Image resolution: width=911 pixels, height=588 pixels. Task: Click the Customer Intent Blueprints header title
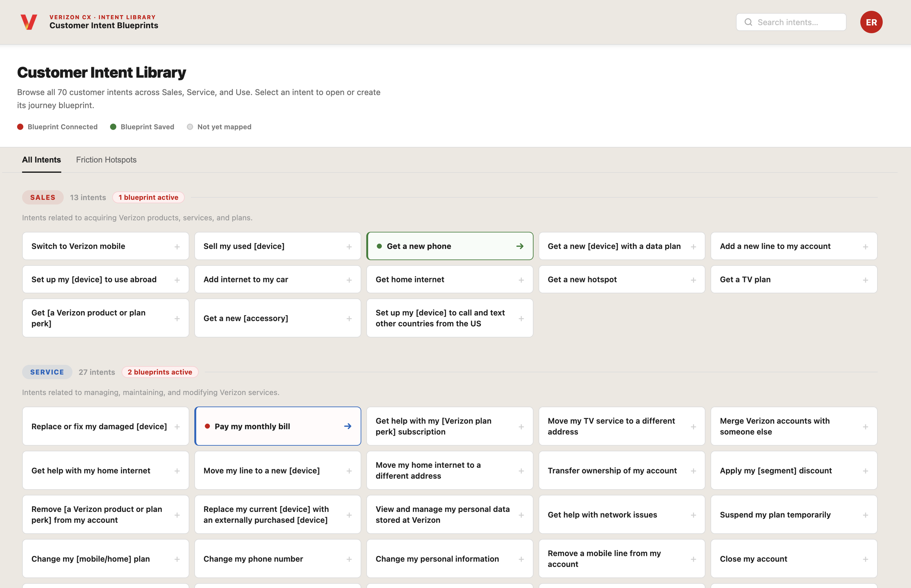point(104,26)
